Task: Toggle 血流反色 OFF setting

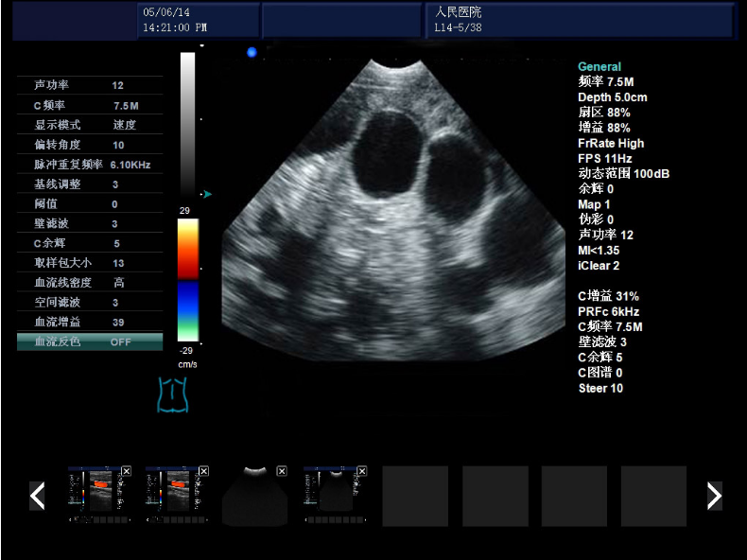Action: (90, 341)
